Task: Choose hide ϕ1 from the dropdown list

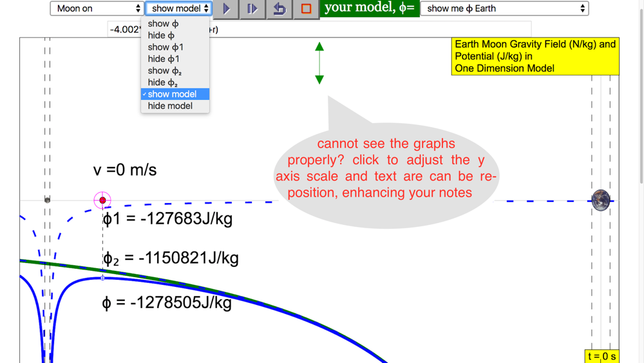Action: point(164,59)
